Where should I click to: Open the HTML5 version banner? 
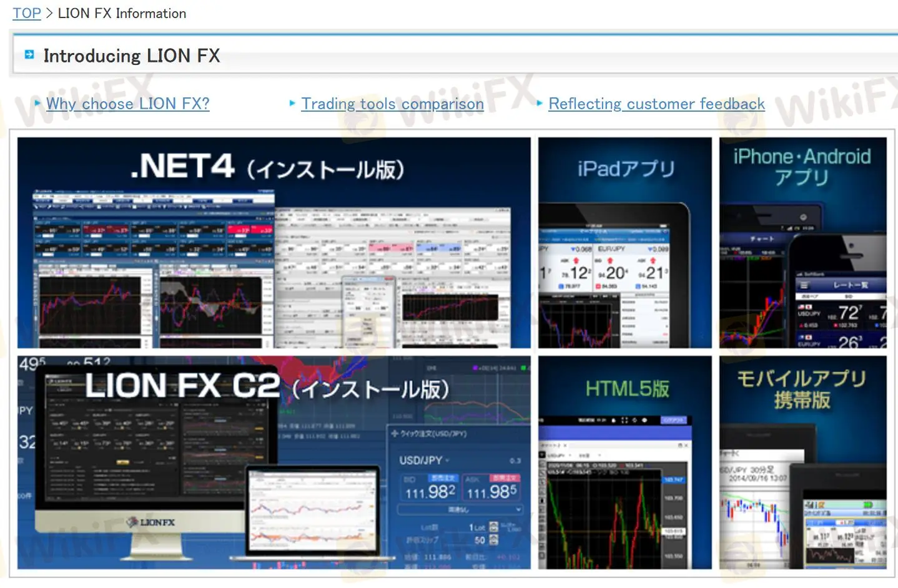pos(625,463)
